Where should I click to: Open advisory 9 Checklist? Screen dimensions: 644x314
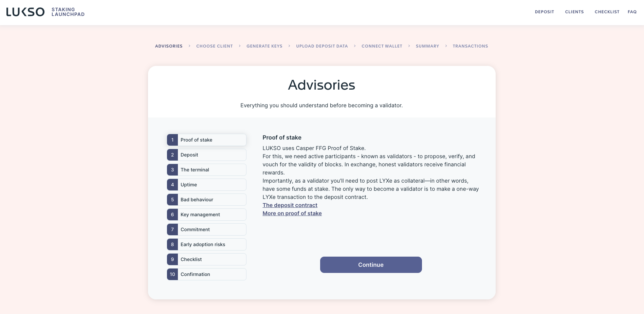206,259
